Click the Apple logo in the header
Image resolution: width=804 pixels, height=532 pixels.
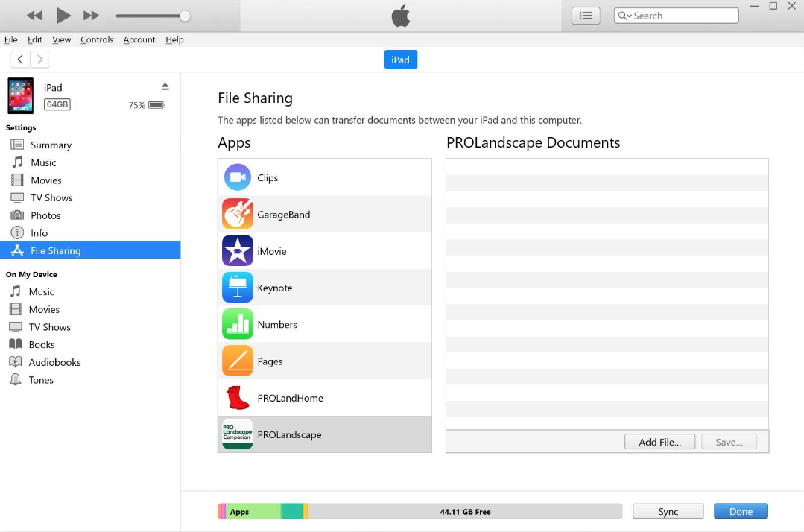pos(401,16)
